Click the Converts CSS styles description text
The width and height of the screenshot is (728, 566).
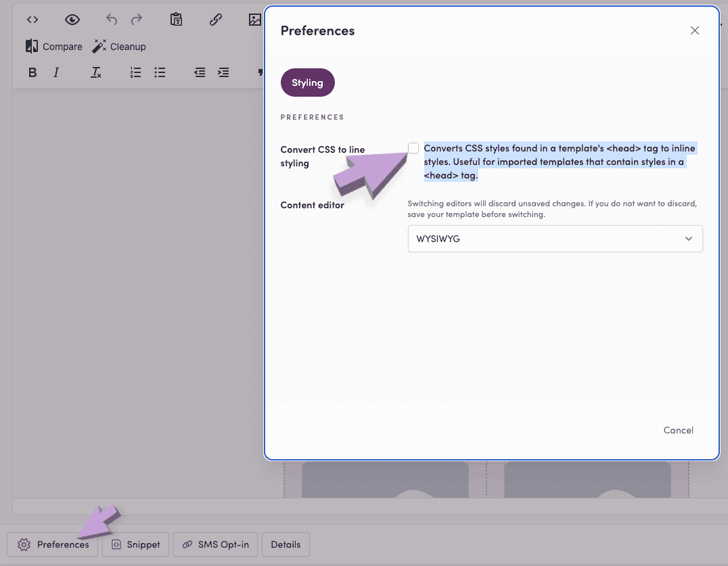(x=560, y=162)
